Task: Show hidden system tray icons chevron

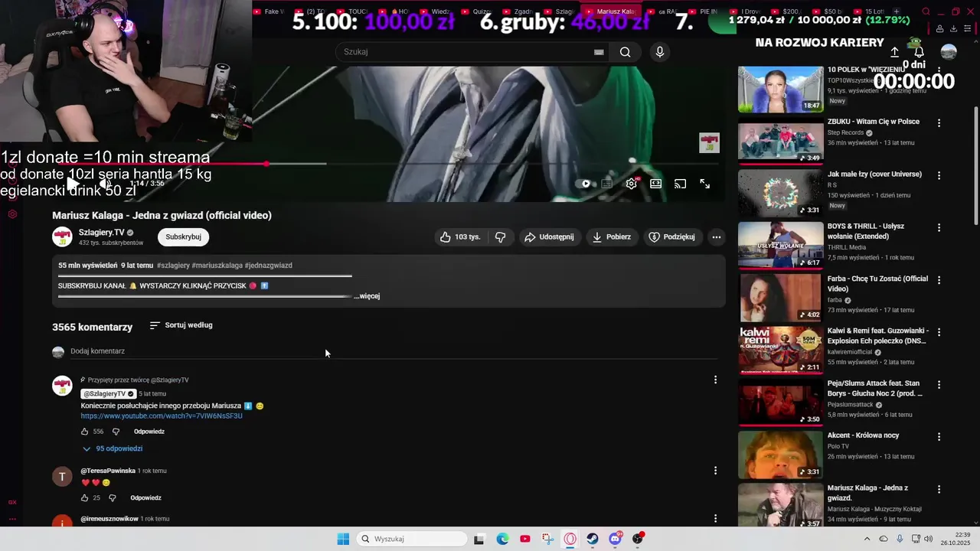Action: [867, 539]
